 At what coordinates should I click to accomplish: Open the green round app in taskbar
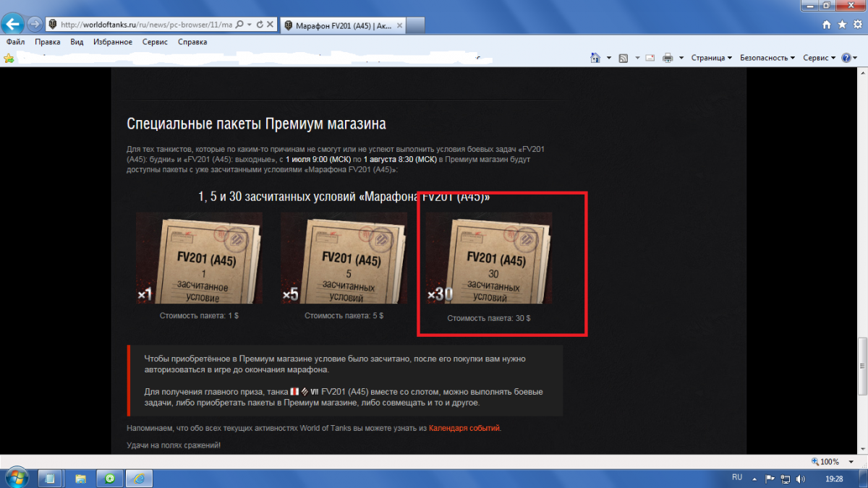(x=110, y=478)
